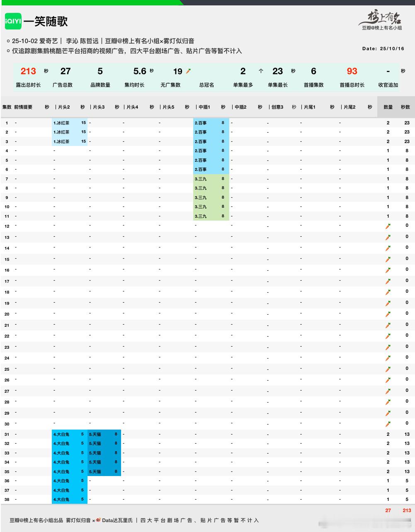Select the red 213 total exposure value
The height and width of the screenshot is (532, 415).
pos(28,71)
